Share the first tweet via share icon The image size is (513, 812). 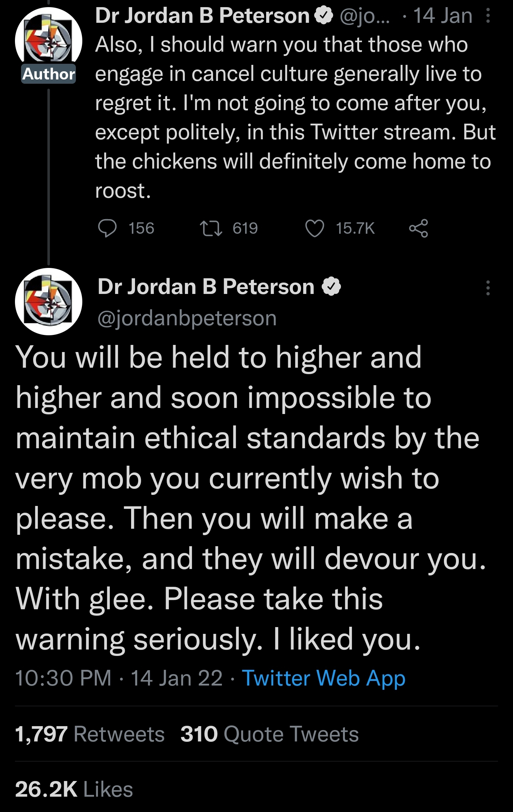pyautogui.click(x=419, y=228)
